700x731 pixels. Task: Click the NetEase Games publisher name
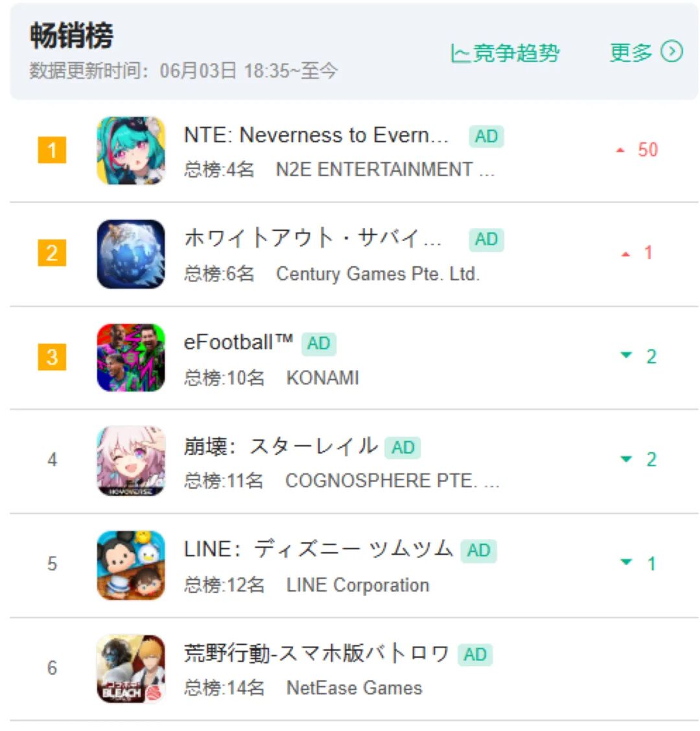click(354, 688)
